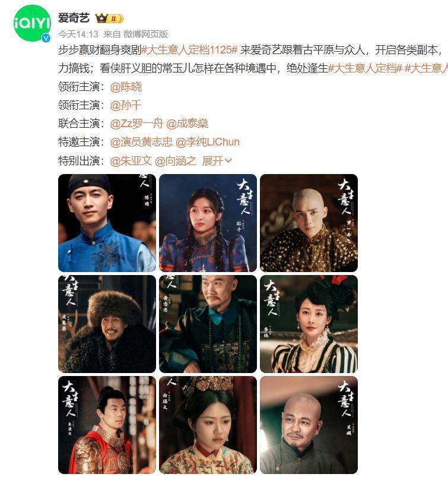Expand the post with 展开

[x=217, y=160]
